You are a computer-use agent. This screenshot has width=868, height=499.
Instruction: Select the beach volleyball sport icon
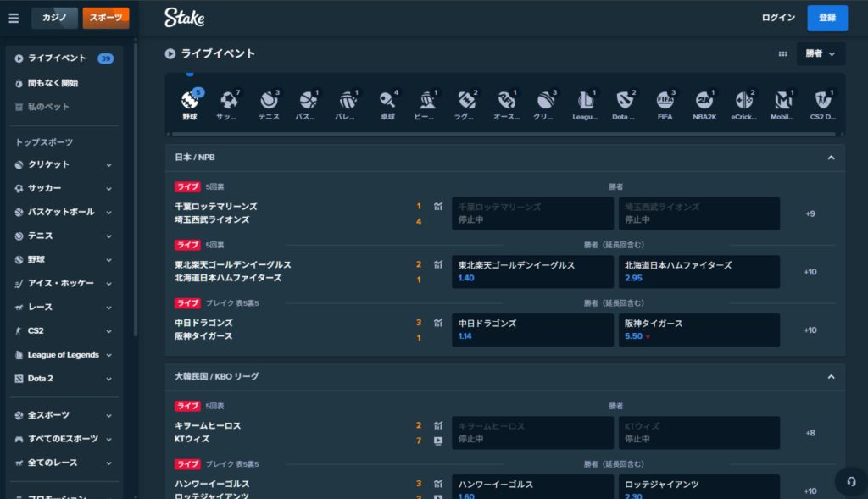click(427, 104)
